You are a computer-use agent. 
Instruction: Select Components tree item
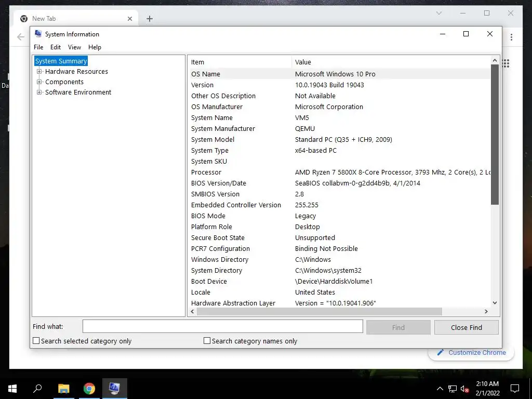click(64, 82)
